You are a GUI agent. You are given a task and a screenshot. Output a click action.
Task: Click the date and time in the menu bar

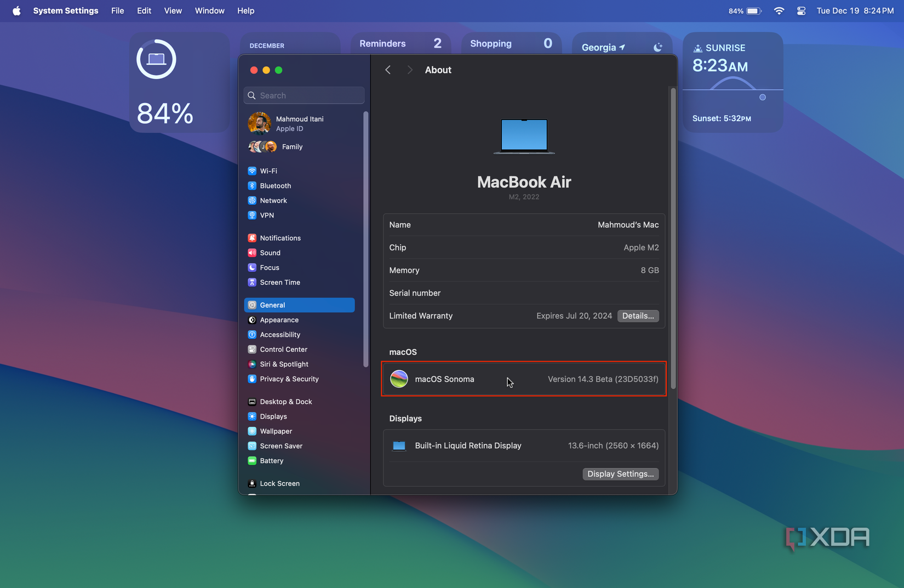(x=855, y=10)
